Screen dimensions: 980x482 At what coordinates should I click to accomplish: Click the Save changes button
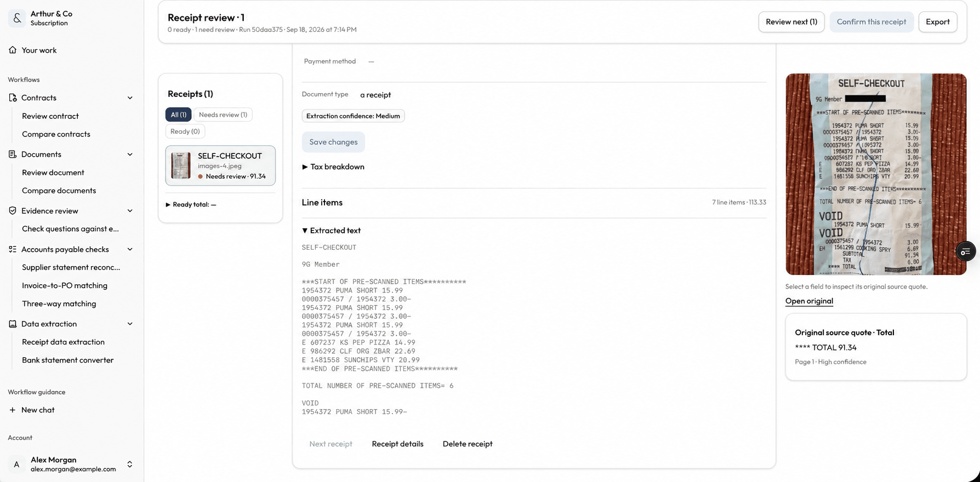click(333, 142)
